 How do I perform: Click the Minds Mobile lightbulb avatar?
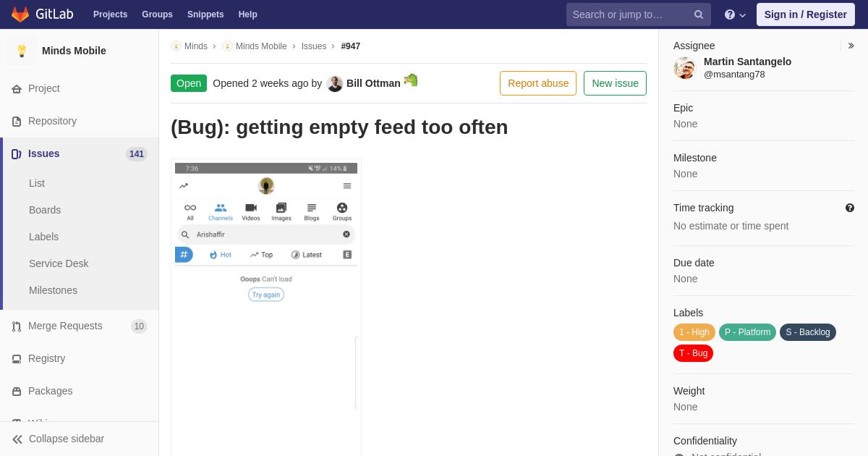coord(22,51)
